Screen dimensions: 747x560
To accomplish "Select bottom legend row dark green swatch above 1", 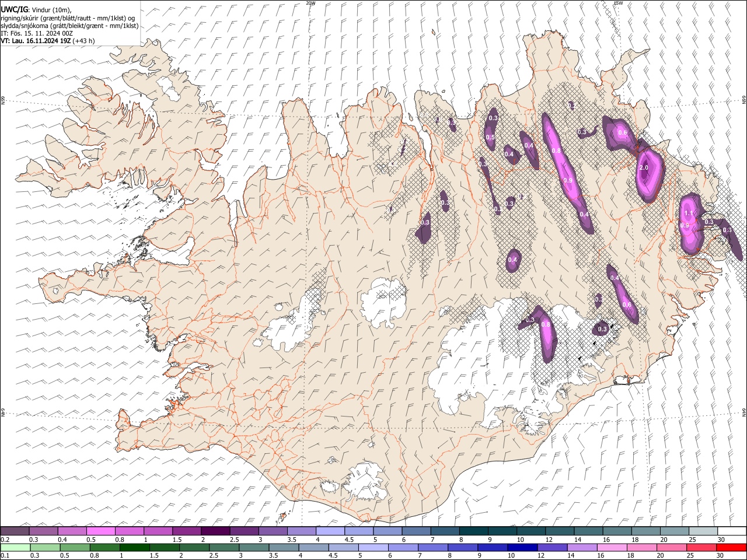I will 134,547.
